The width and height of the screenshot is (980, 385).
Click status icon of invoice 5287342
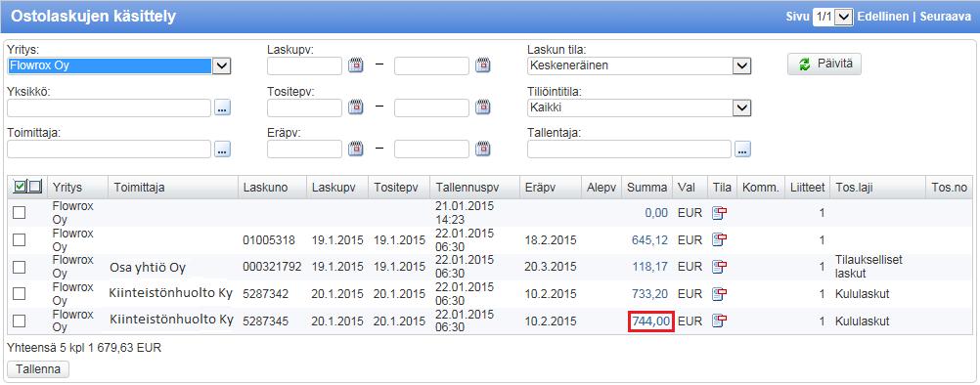point(720,293)
